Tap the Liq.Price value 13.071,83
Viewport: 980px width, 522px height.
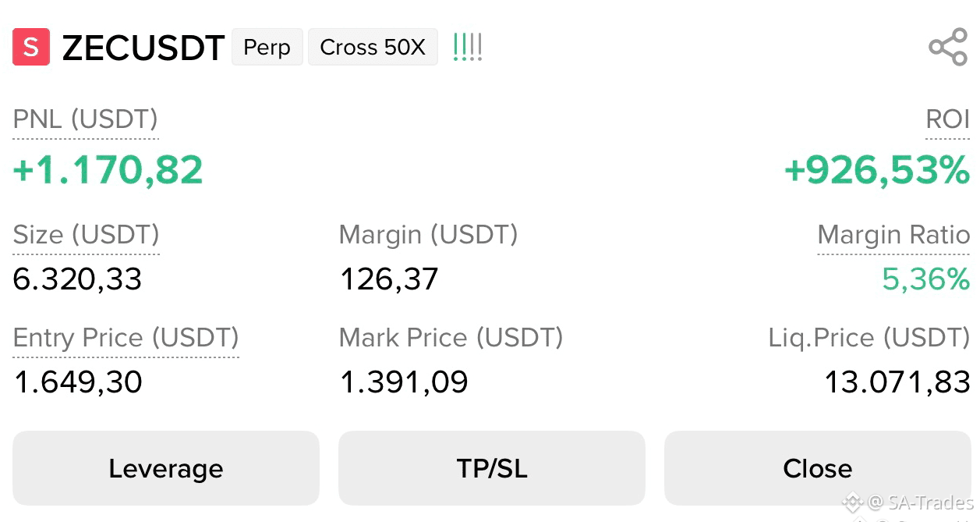pos(897,382)
